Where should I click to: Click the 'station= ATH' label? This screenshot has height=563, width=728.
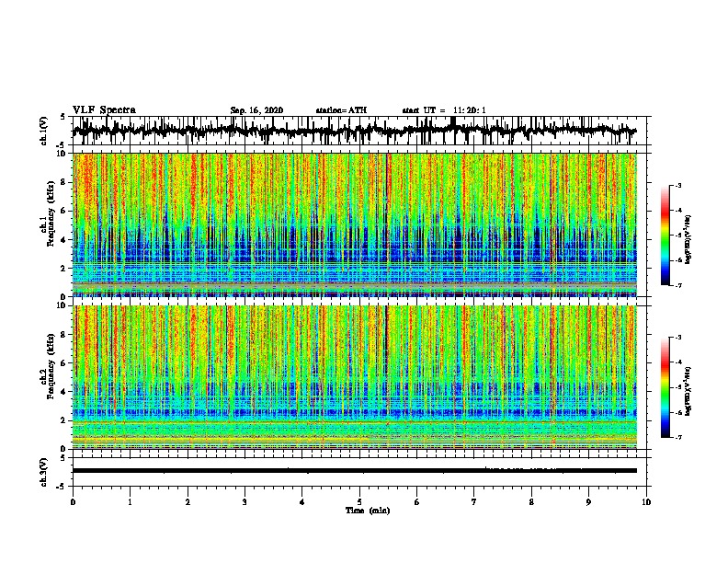tap(341, 110)
